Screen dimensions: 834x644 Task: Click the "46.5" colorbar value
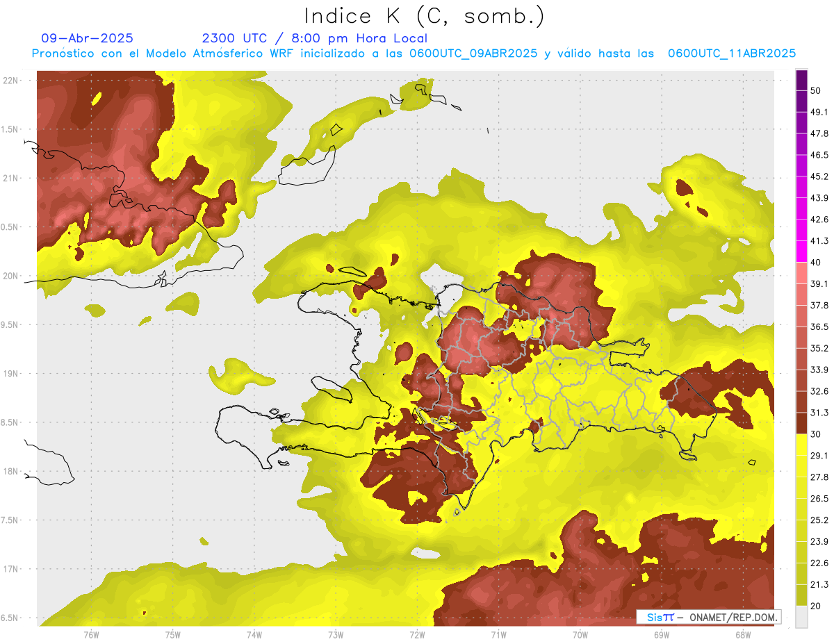pyautogui.click(x=819, y=155)
